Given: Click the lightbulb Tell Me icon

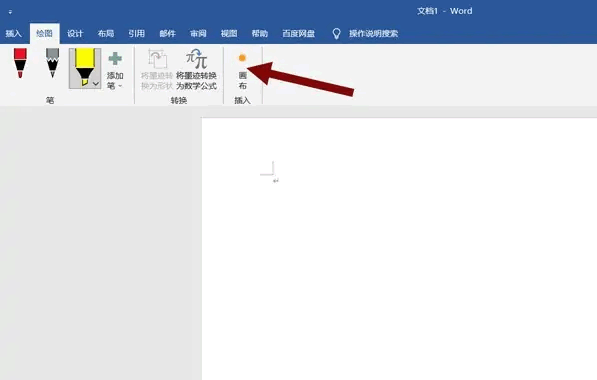Looking at the screenshot, I should pos(336,34).
